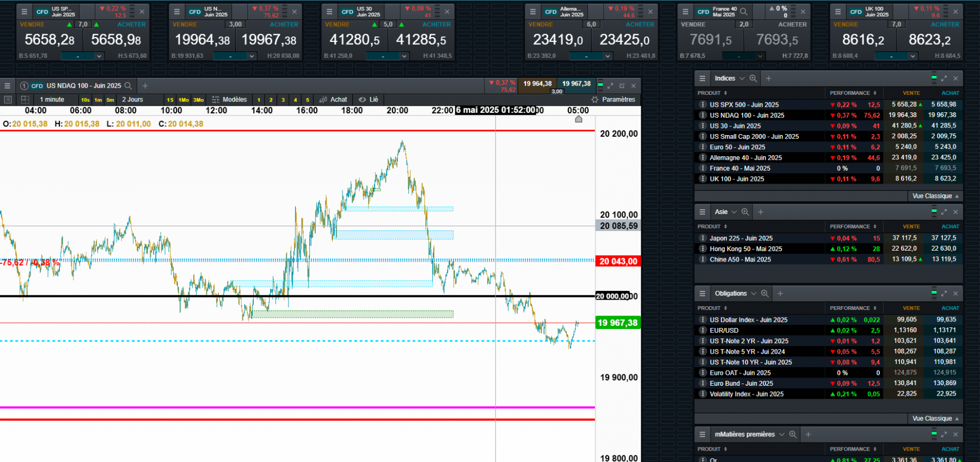Click chart header sell price 19 964,38
Screen dimensions: 980x462
click(x=537, y=83)
